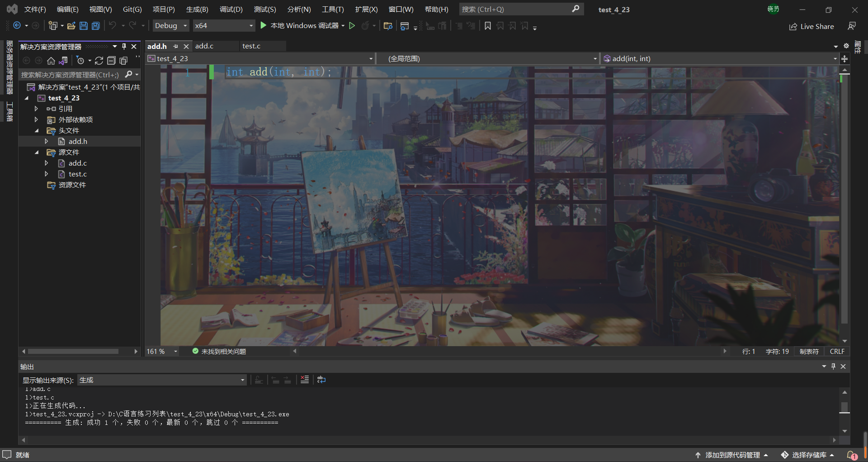This screenshot has height=462, width=868.
Task: Open the global scope (全局范围) dropdown
Action: click(488, 58)
